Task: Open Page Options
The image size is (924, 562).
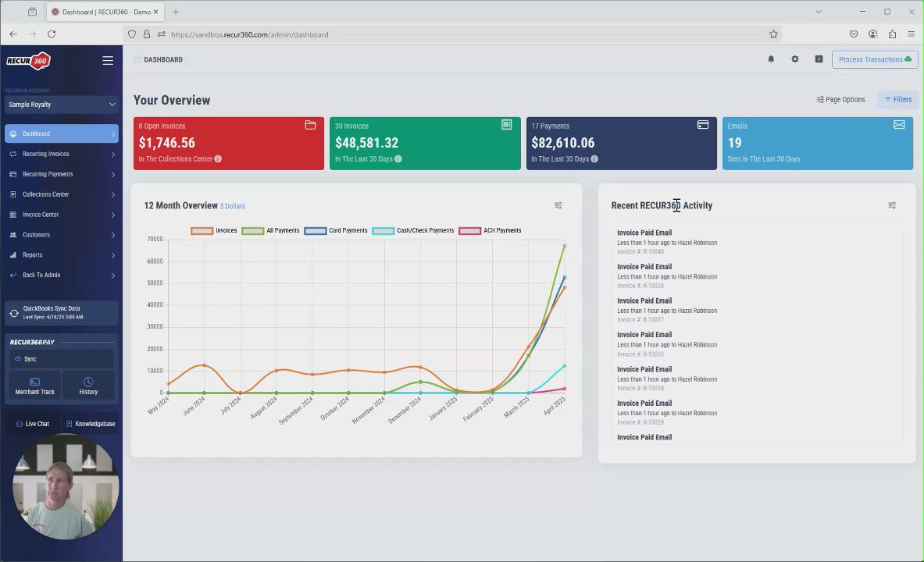Action: click(x=840, y=100)
